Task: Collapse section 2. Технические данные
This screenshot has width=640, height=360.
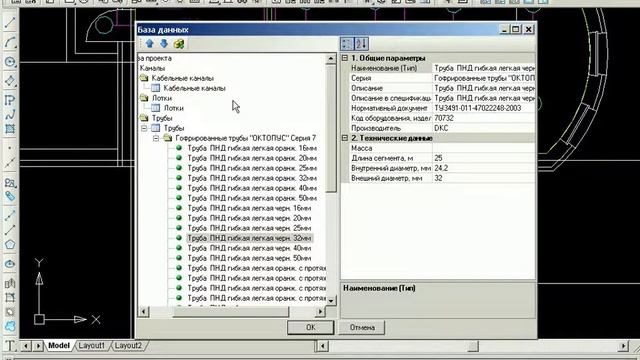Action: [x=345, y=138]
